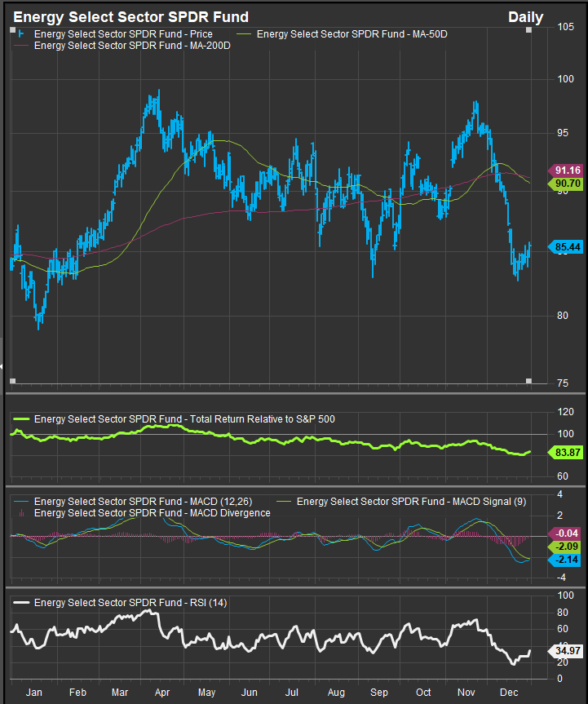
Task: Click the -2.09 MACD signal value tag
Action: pos(565,547)
